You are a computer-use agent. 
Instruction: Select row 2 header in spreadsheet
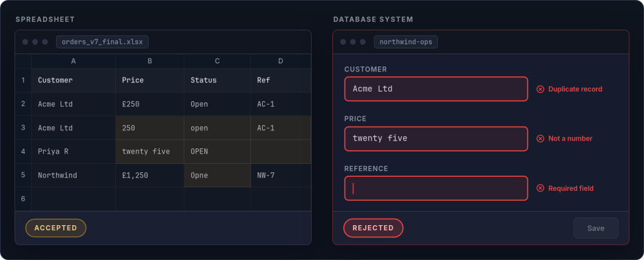tap(23, 104)
